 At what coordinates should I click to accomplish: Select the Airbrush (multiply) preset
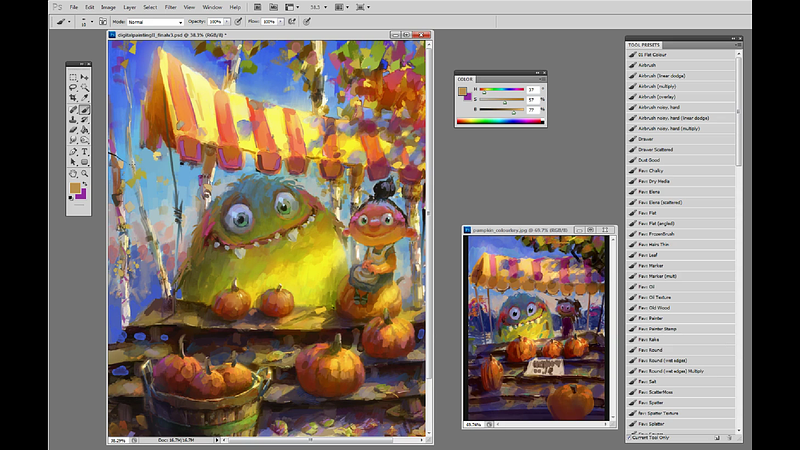click(657, 86)
